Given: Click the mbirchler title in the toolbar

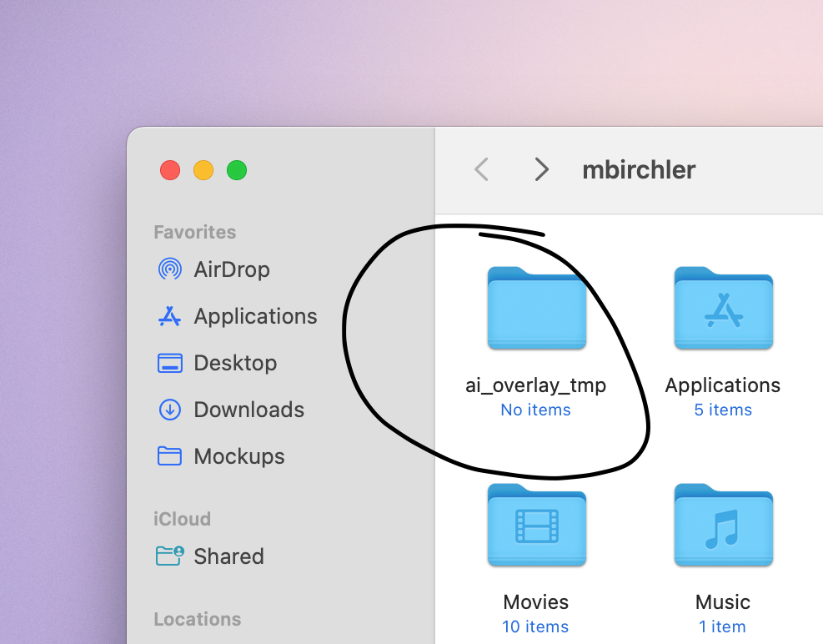Looking at the screenshot, I should click(x=639, y=169).
